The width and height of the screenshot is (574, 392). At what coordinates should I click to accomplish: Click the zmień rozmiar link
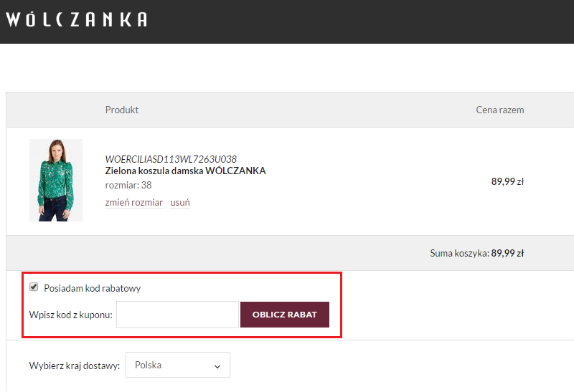(x=134, y=203)
